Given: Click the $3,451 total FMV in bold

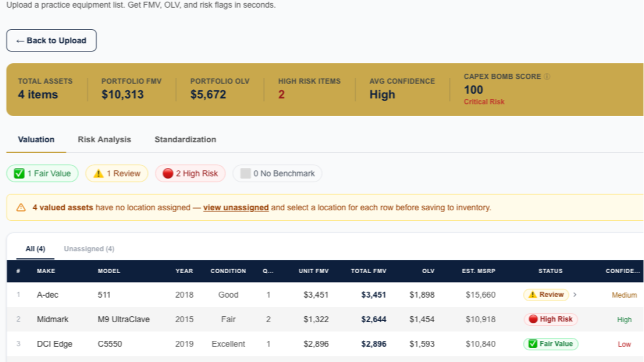Looking at the screenshot, I should pyautogui.click(x=374, y=295).
